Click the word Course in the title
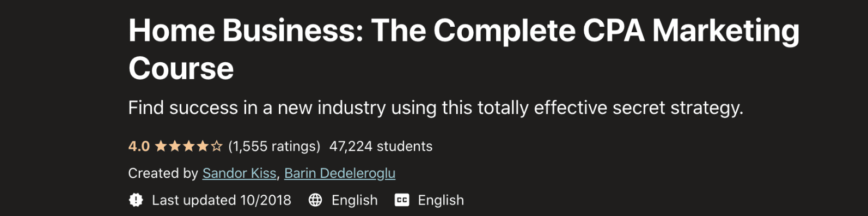The height and width of the screenshot is (216, 868). [181, 69]
